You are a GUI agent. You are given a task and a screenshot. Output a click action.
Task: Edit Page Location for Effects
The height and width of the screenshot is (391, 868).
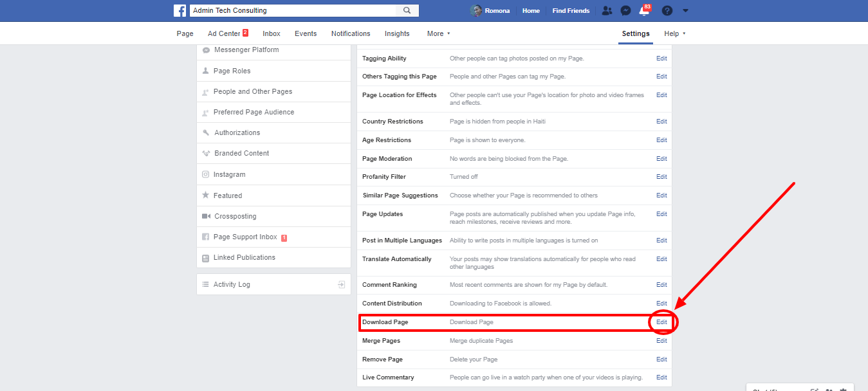[661, 95]
